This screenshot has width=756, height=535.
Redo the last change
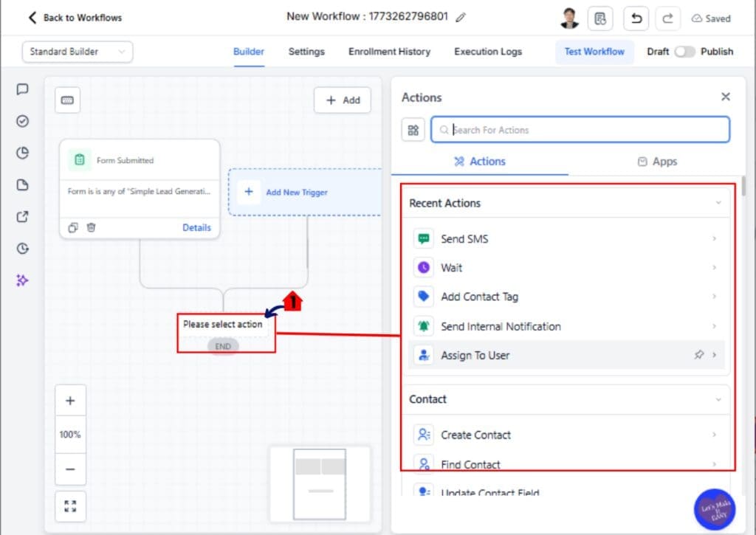pyautogui.click(x=667, y=18)
